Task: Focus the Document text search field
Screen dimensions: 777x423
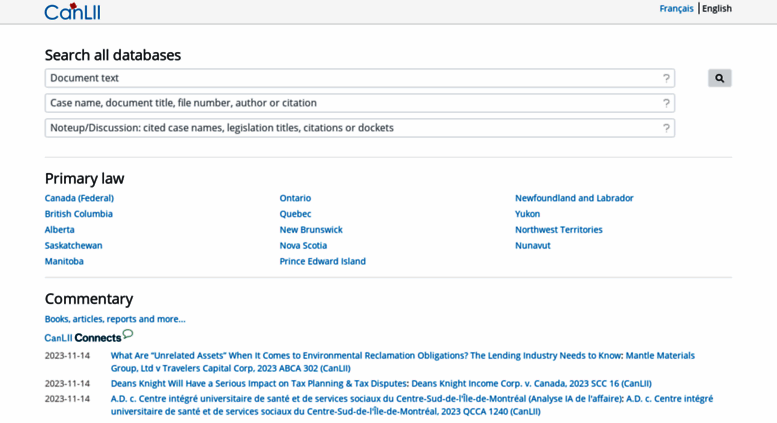Action: point(360,78)
